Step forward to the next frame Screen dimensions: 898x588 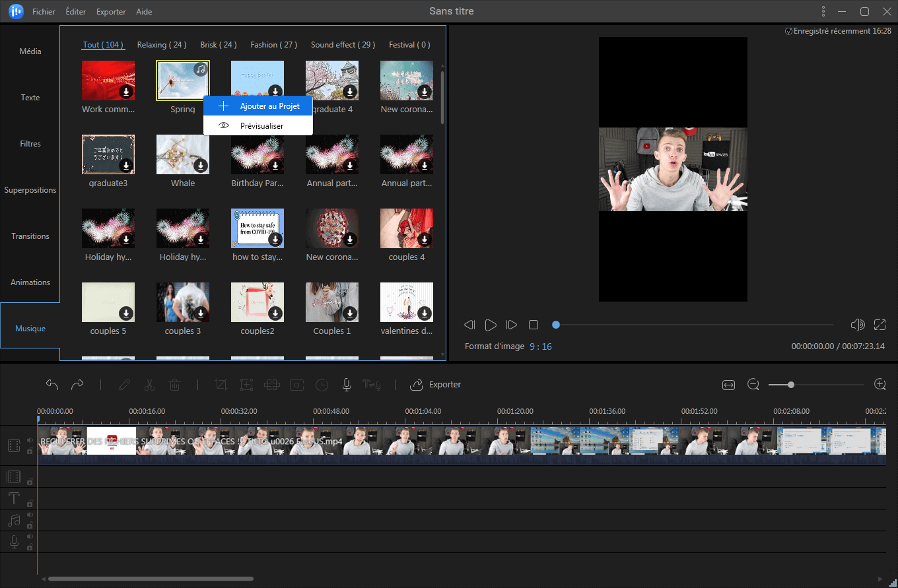tap(511, 325)
